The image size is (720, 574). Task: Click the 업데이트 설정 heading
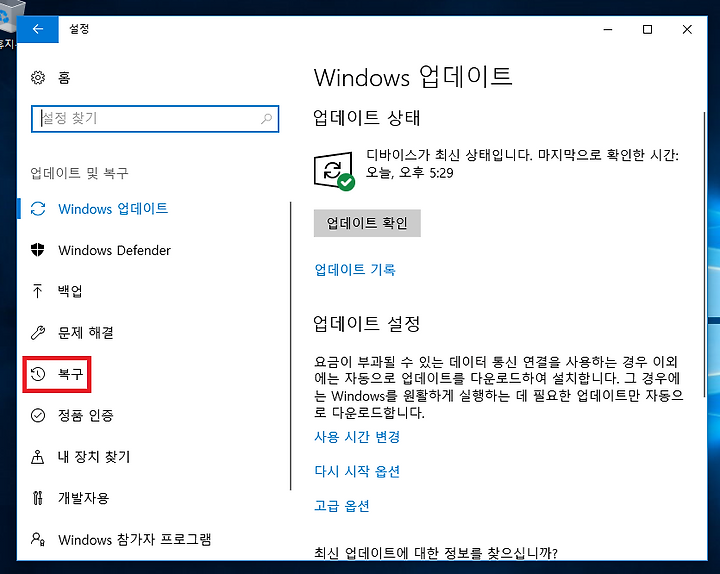pyautogui.click(x=366, y=324)
